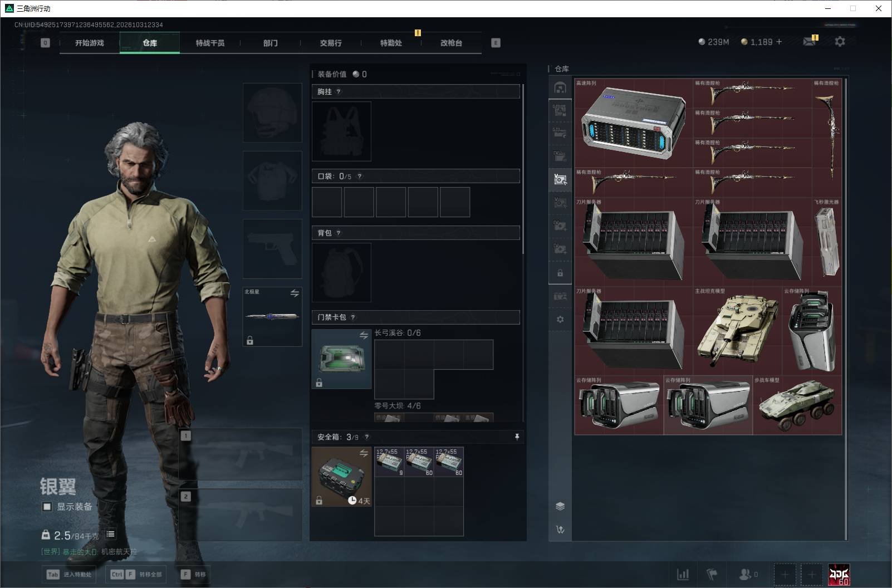Screen dimensions: 892x588
Task: Select the 步战车模型 item
Action: [x=797, y=405]
